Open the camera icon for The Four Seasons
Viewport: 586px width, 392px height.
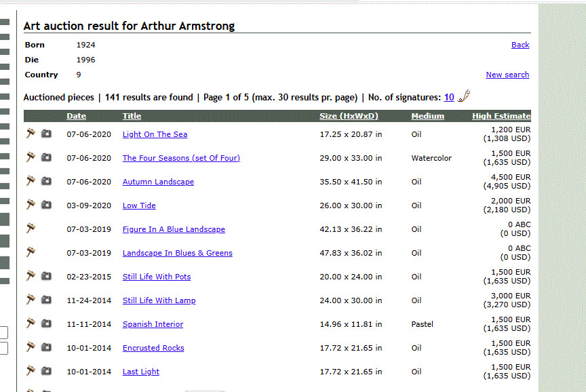point(46,157)
